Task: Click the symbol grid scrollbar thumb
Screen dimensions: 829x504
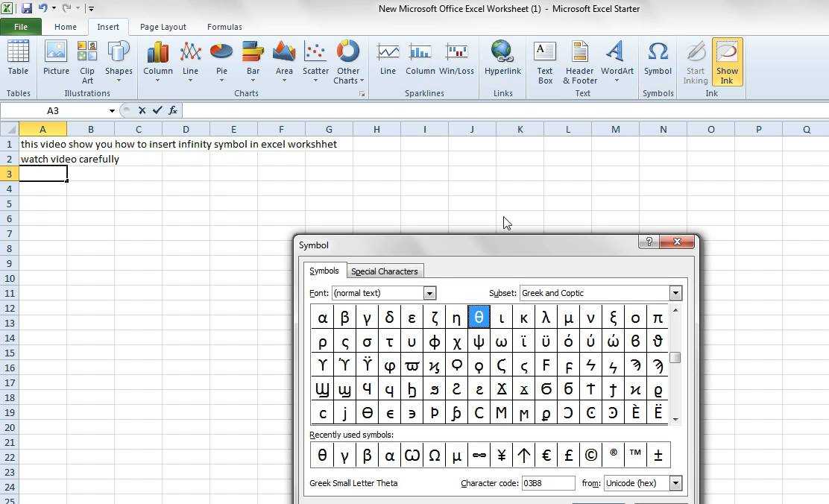Action: coord(675,358)
